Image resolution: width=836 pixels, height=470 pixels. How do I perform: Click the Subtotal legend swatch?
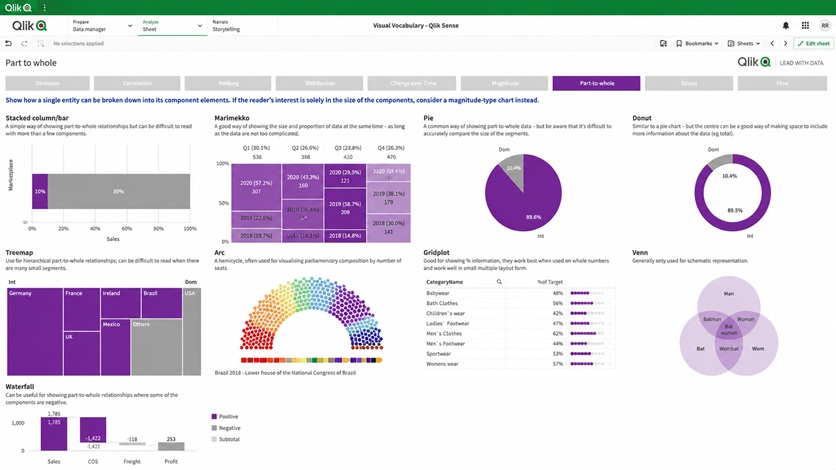tap(214, 439)
